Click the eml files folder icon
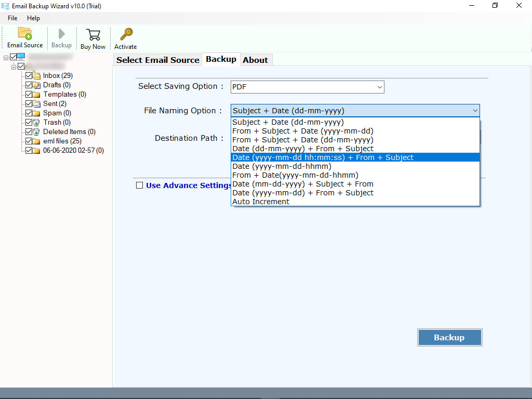The image size is (532, 399). tap(37, 141)
